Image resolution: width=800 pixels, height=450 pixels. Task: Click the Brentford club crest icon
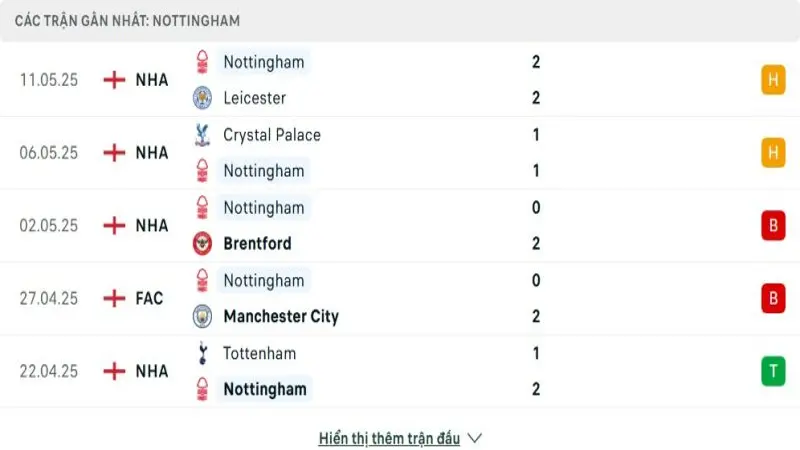pos(203,244)
